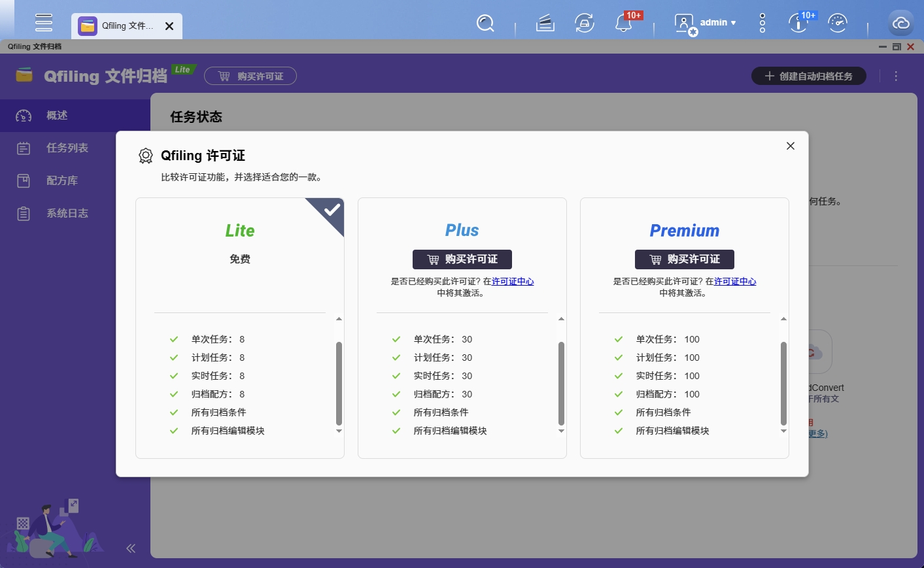Select 概述 in the sidebar

75,116
